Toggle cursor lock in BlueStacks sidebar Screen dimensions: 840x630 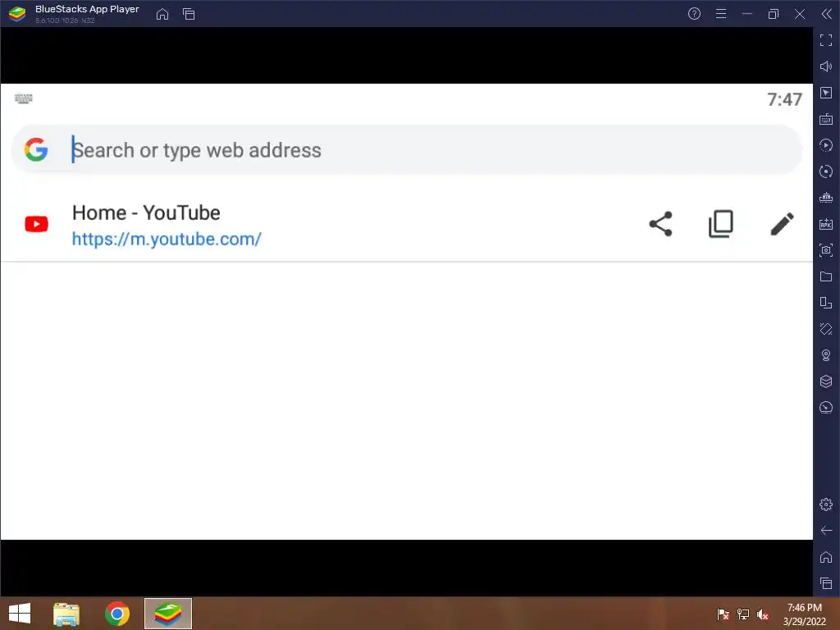coord(826,93)
